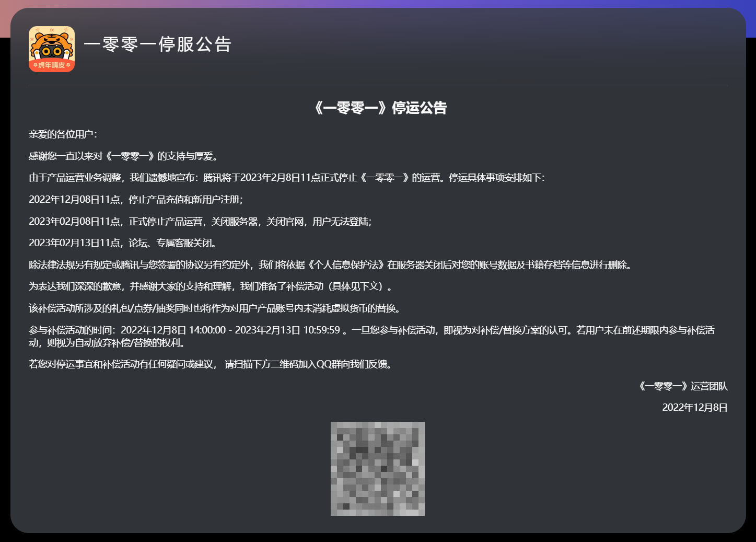Click the date 2022年12月8日 under the signature
The height and width of the screenshot is (542, 756).
click(x=695, y=408)
